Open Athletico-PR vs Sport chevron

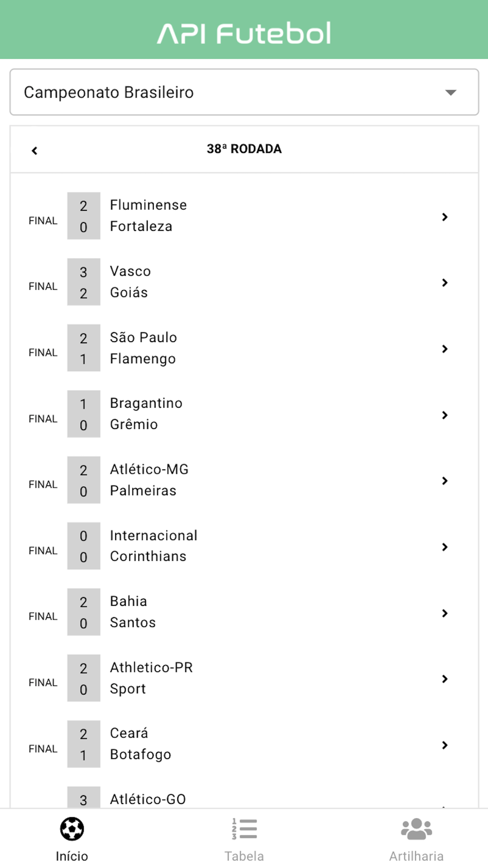tap(445, 679)
